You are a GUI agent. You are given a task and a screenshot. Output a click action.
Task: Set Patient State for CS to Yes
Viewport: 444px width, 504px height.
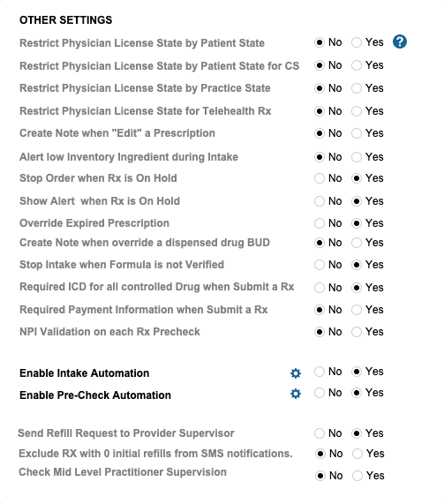357,65
